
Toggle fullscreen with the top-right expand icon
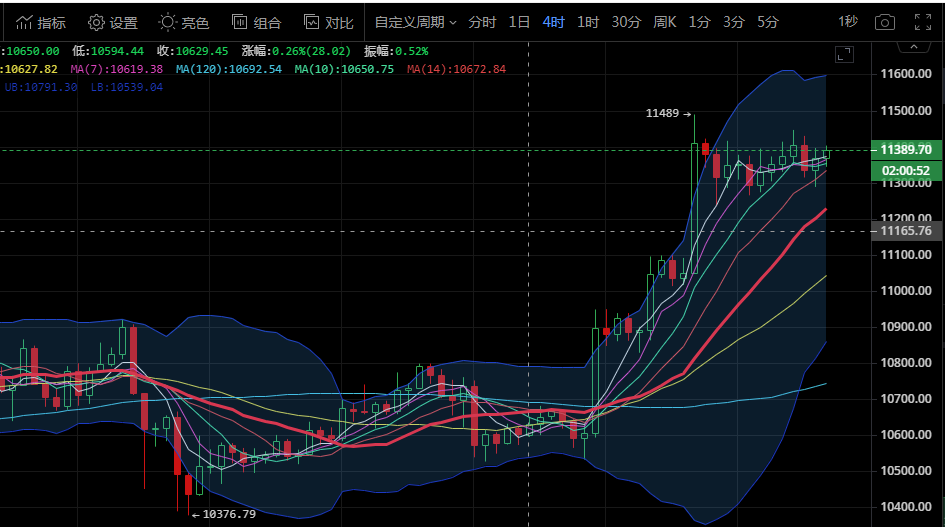coord(921,22)
